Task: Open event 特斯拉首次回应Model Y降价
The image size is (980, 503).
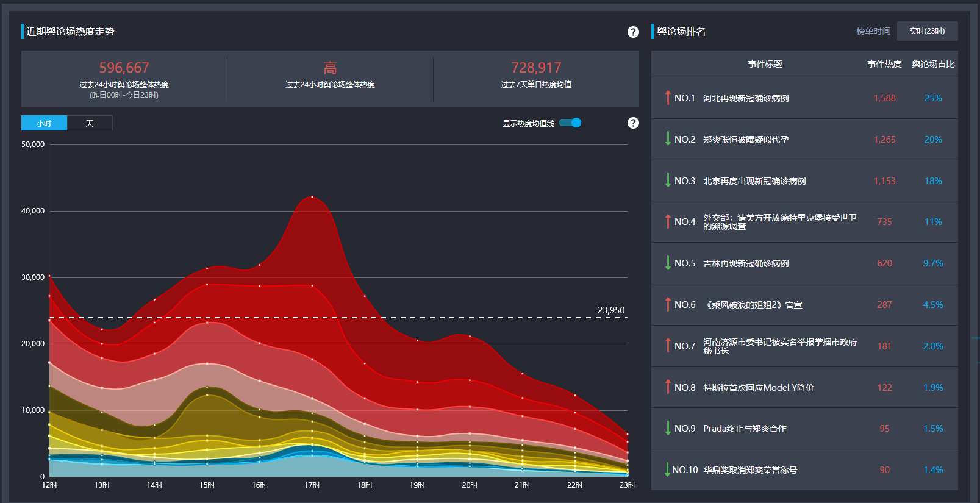Action: [x=759, y=388]
